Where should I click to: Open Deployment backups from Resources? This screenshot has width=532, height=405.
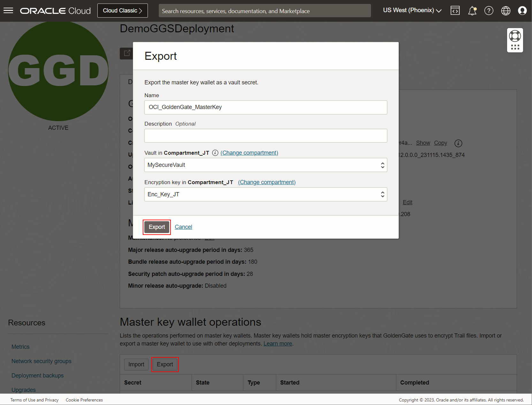point(37,375)
